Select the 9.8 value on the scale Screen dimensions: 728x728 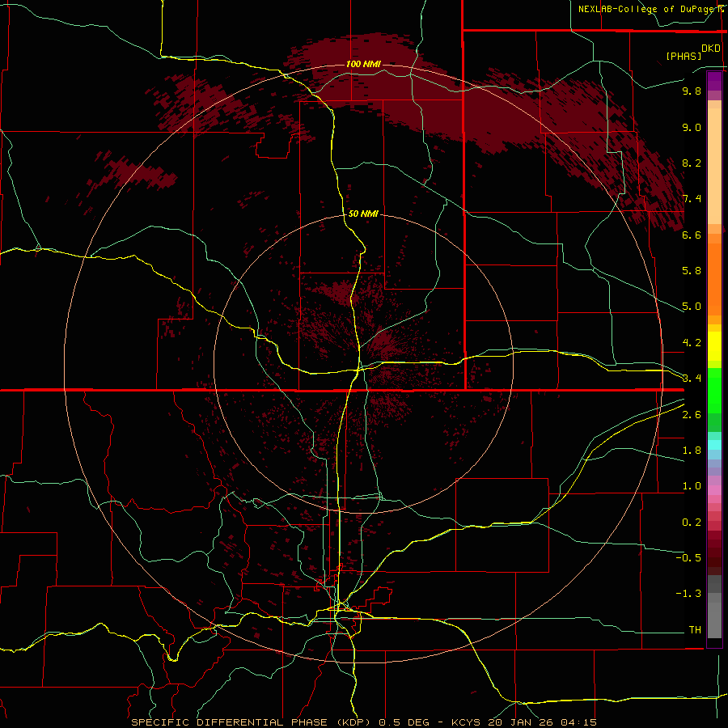pos(692,91)
